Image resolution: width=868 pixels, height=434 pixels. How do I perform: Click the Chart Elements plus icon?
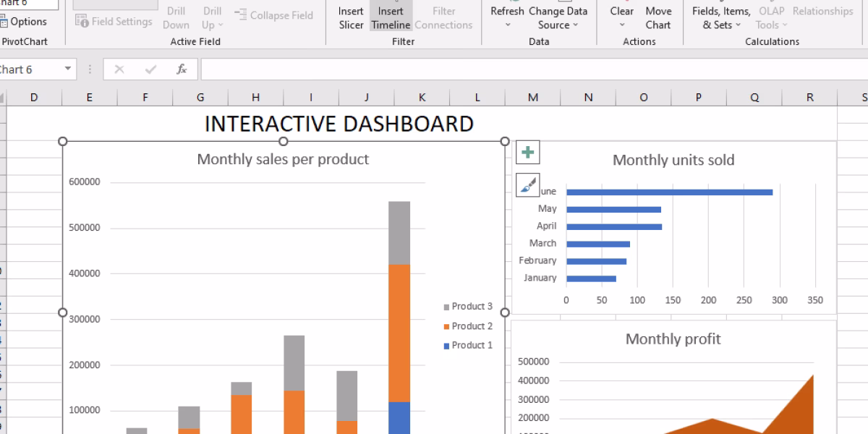click(528, 152)
